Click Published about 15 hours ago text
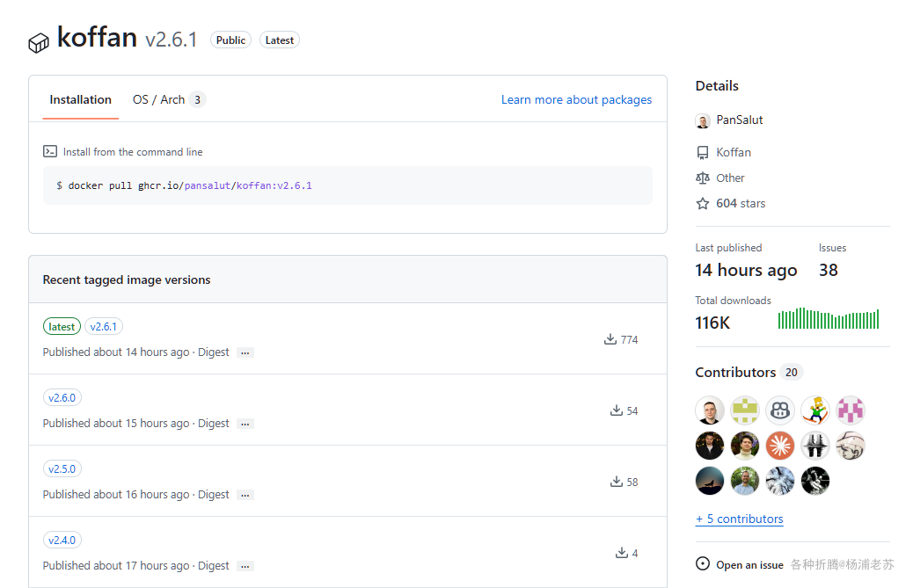 pos(116,424)
